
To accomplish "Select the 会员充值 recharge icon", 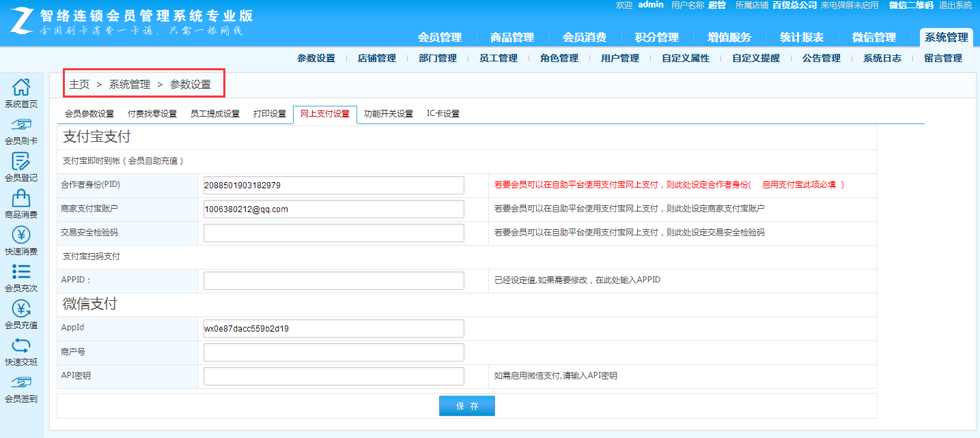I will 21,308.
